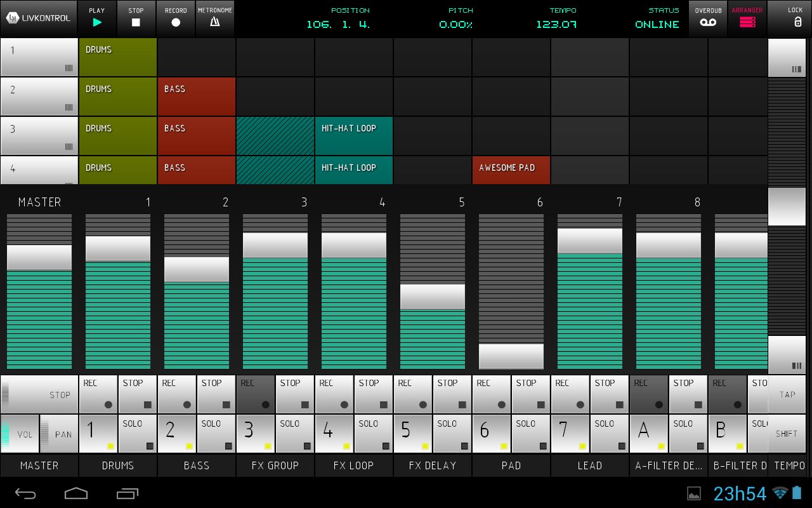Stop clips on Pad track
Screen dimensions: 812x508
click(531, 394)
